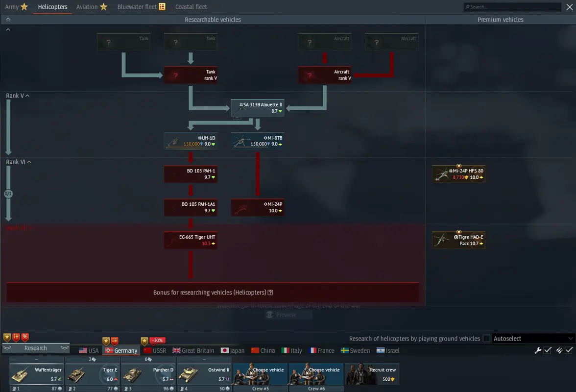Screen dimensions: 576x392
Task: Click the Premium vehicles header
Action: pyautogui.click(x=501, y=20)
